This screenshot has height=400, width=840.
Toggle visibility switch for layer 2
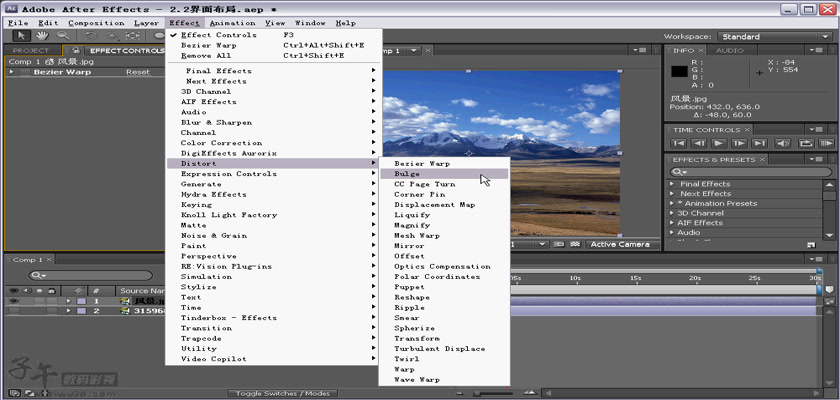14,311
